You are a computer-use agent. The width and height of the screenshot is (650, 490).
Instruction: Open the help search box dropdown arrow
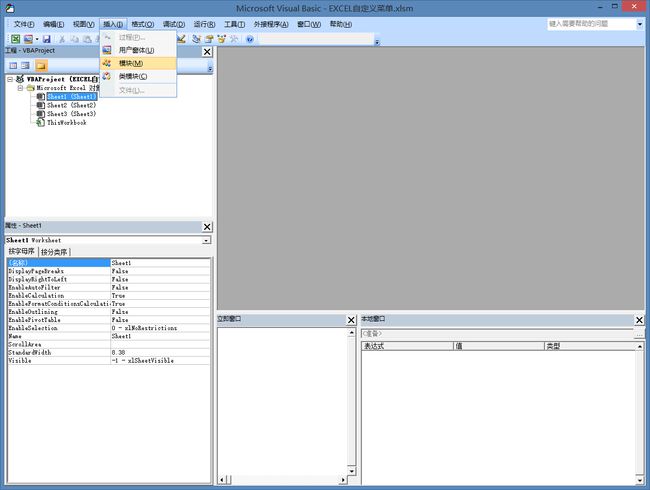tap(640, 24)
